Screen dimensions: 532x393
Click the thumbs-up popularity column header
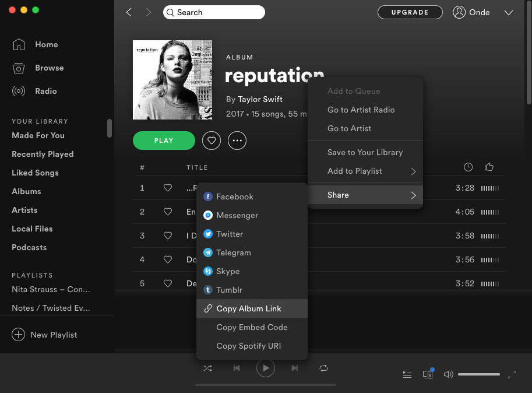point(489,167)
